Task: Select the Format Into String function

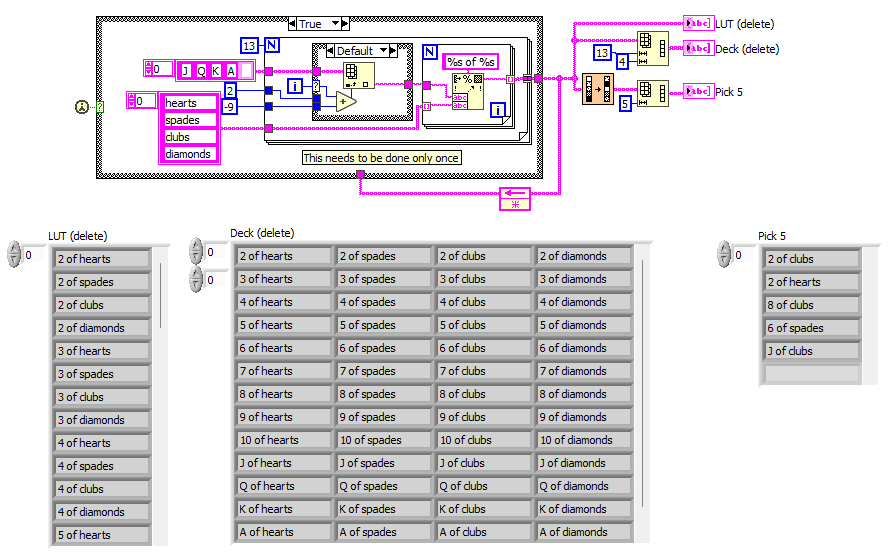Action: tap(468, 91)
